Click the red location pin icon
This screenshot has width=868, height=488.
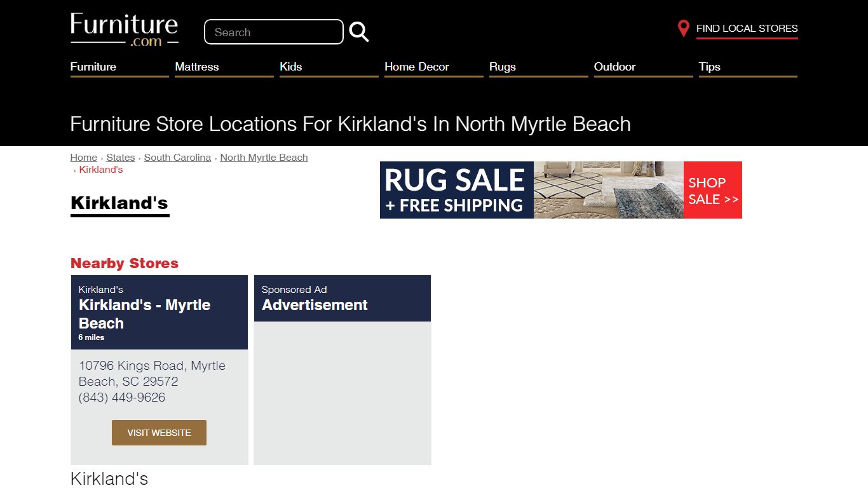pos(683,29)
